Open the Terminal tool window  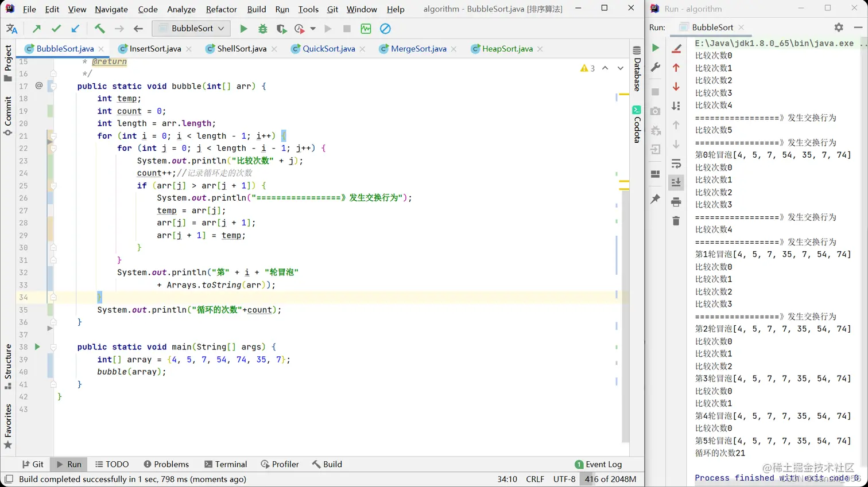pyautogui.click(x=226, y=464)
